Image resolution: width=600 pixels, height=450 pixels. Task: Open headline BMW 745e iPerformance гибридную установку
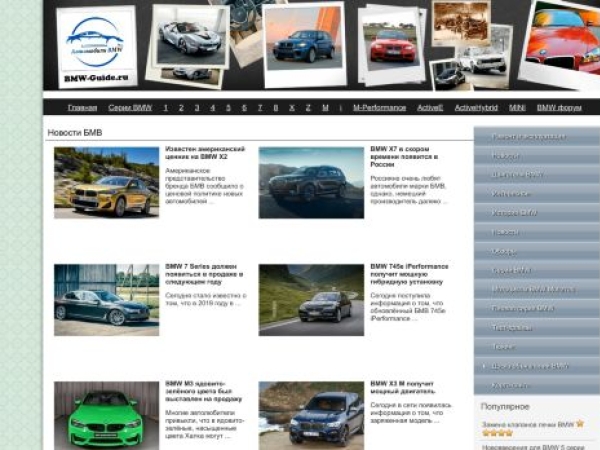pos(409,274)
